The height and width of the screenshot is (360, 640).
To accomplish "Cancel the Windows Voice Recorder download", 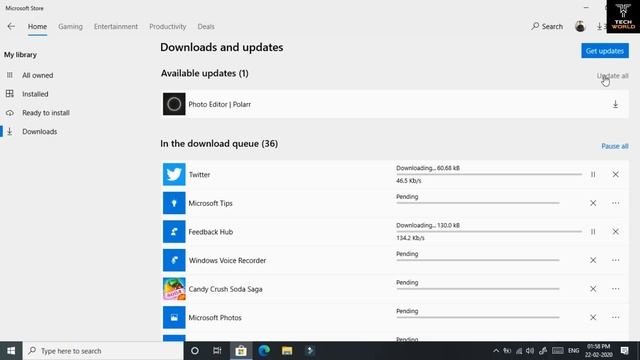I will point(593,260).
